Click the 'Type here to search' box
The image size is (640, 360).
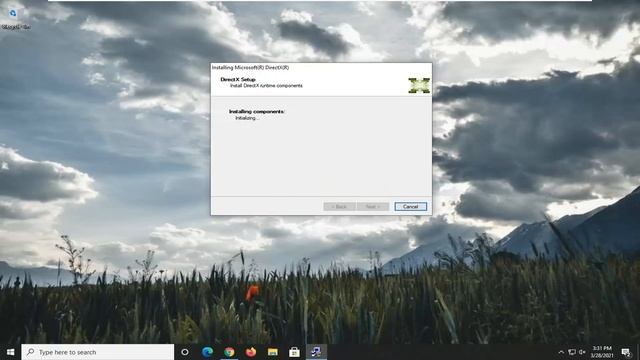tap(98, 352)
